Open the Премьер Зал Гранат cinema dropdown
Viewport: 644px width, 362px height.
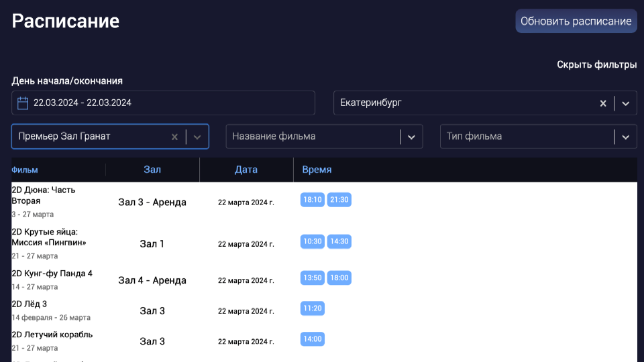(197, 137)
